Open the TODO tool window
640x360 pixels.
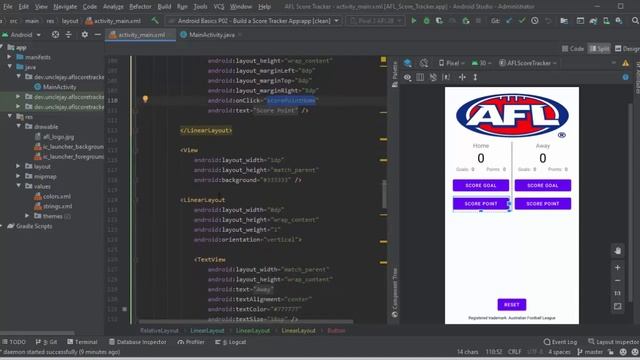point(13,342)
